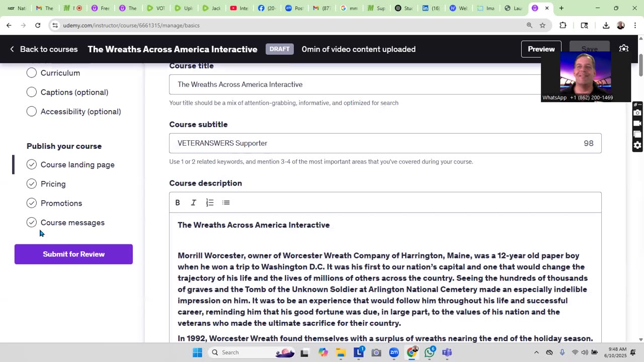Open the overlay toolbar window-capture icon
Image resolution: width=644 pixels, height=362 pixels.
(x=637, y=135)
